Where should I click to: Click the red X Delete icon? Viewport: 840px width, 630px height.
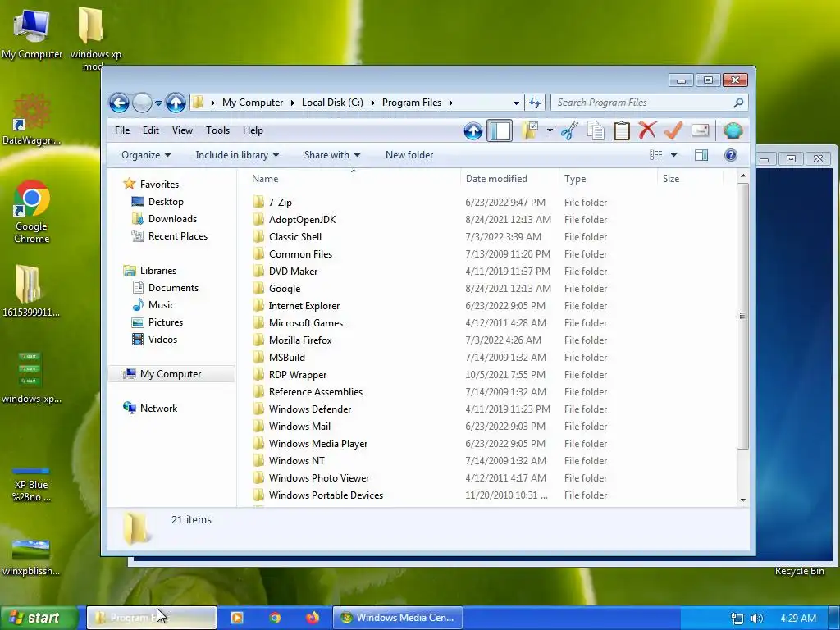(x=647, y=130)
